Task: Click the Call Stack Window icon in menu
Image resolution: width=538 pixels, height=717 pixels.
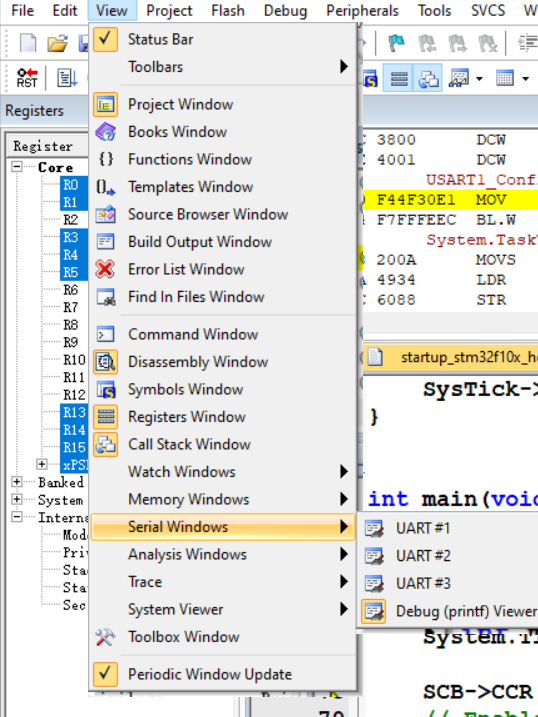Action: tap(106, 444)
